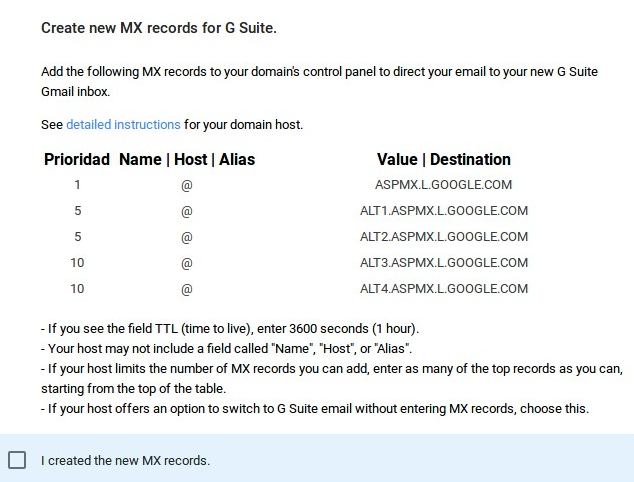Select the ALT1.ASPMX.L.GOOGLE.COM destination value

444,211
